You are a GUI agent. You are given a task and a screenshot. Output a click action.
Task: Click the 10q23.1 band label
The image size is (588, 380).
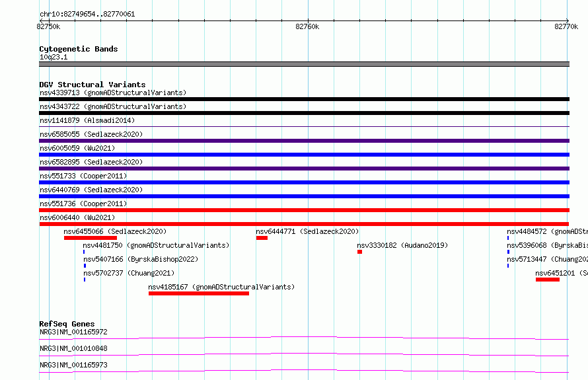(54, 57)
